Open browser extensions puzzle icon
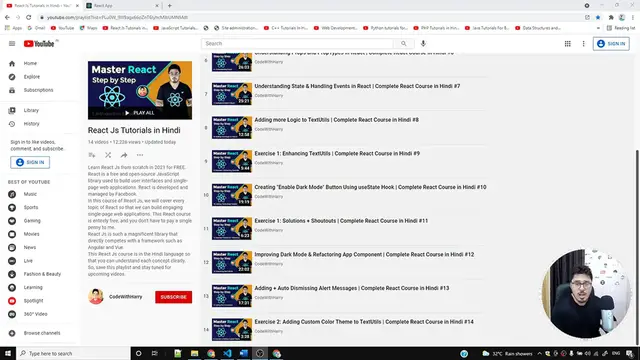Viewport: 640px width, 360px height. (611, 18)
